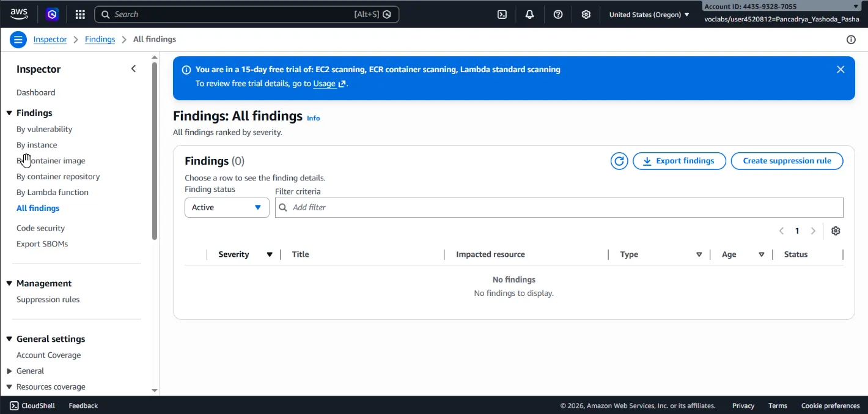Click the Inspector breadcrumb link
Screen dimensions: 868x414
tap(50, 39)
